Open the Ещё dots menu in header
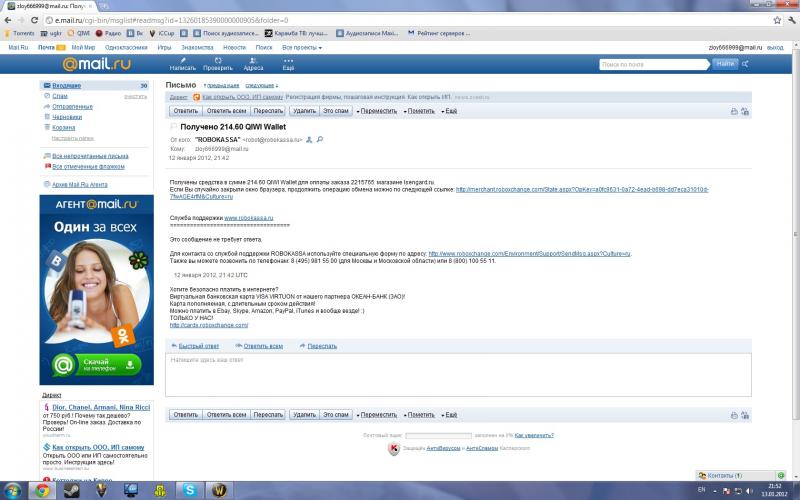 (x=288, y=64)
